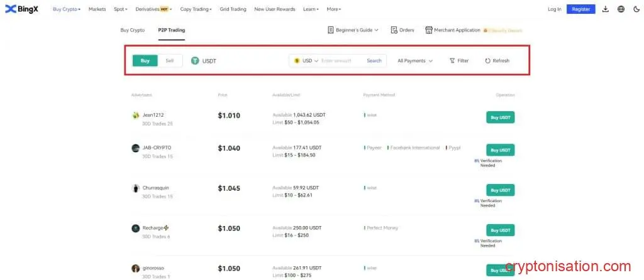The height and width of the screenshot is (280, 644).
Task: Expand the Derivatives menu dropdown
Action: tap(153, 9)
